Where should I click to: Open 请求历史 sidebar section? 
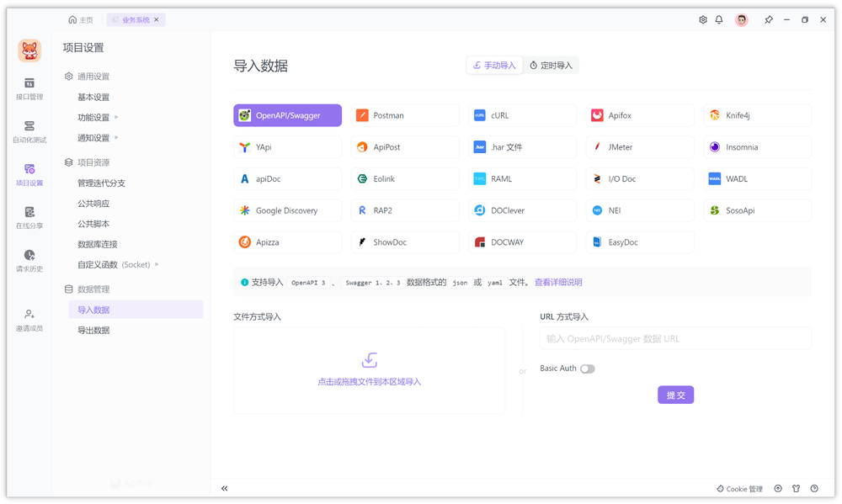pyautogui.click(x=29, y=261)
